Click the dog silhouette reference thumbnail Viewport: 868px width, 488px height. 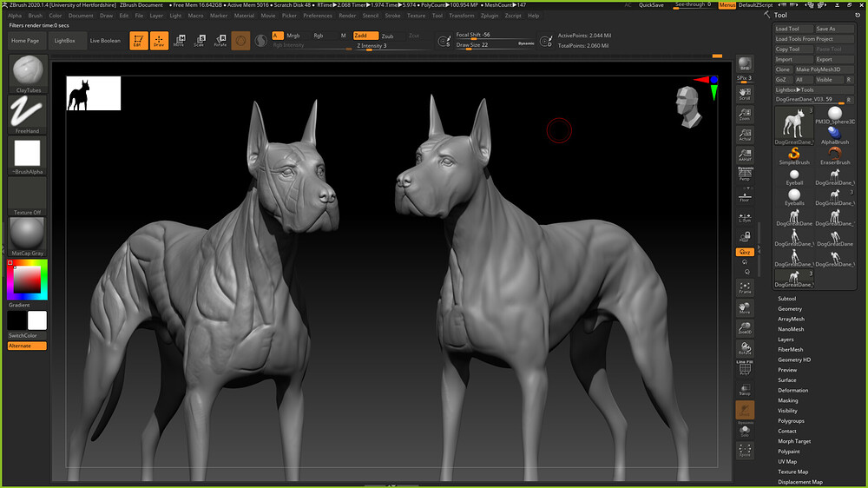(94, 93)
